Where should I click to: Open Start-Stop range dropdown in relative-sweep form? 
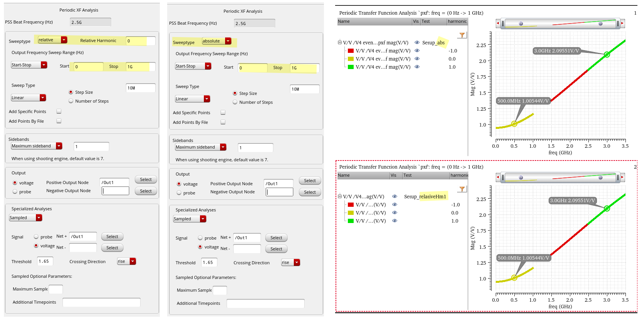tap(29, 65)
